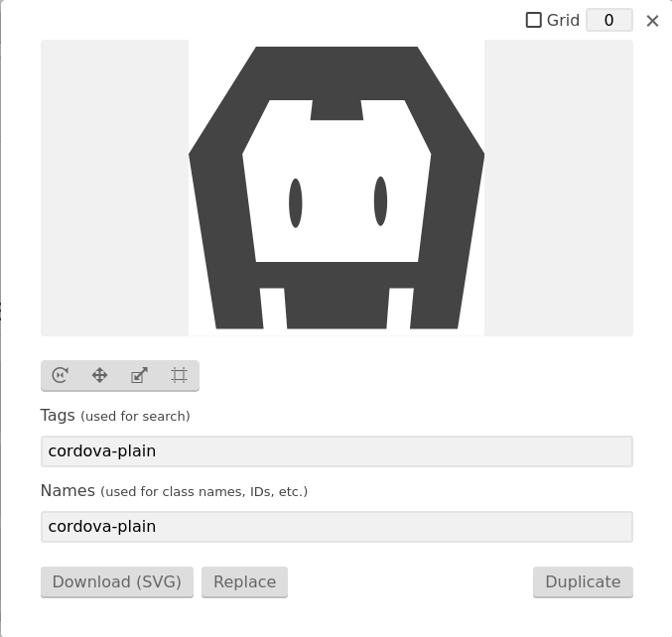Click inside the Tags input field
Viewport: 672px width, 637px height.
[336, 451]
